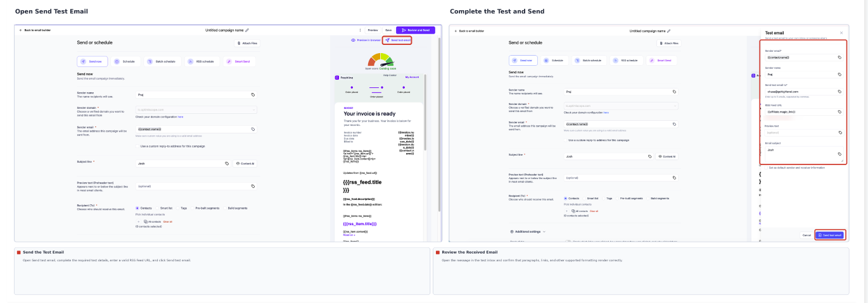Click All contacts icon in left screenshot recipients
The height and width of the screenshot is (303, 868).
click(x=146, y=222)
